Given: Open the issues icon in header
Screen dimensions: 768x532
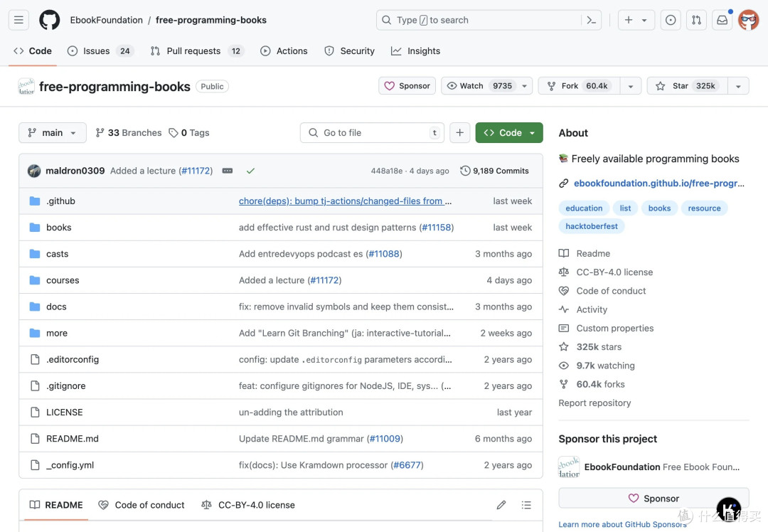Looking at the screenshot, I should point(671,20).
